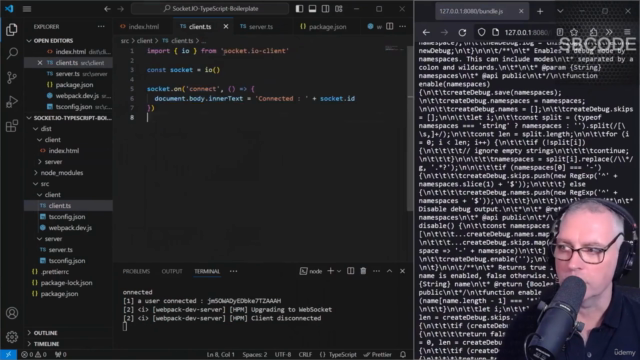Open .prettierrc in the file tree
The width and height of the screenshot is (640, 360).
[54, 272]
